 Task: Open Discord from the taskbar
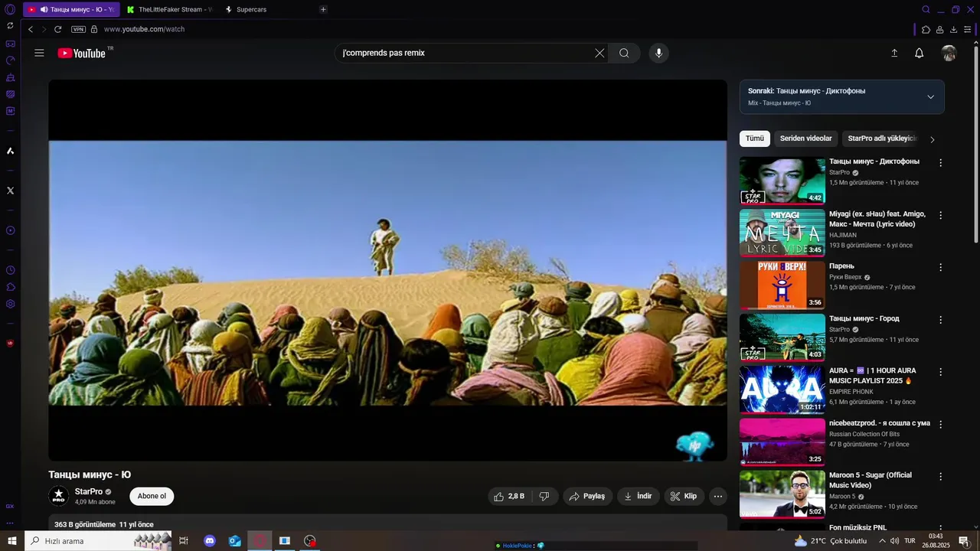click(210, 541)
